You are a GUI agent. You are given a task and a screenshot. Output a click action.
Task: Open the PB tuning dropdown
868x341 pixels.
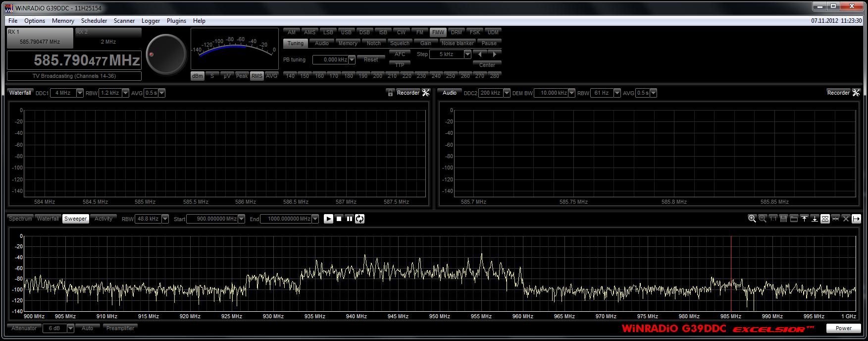pos(352,60)
